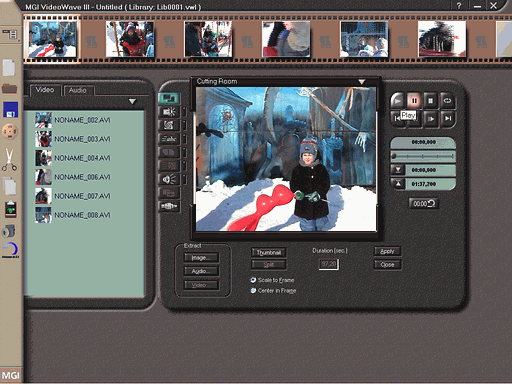Open a project with the folder icon
512x384 pixels.
[10, 89]
